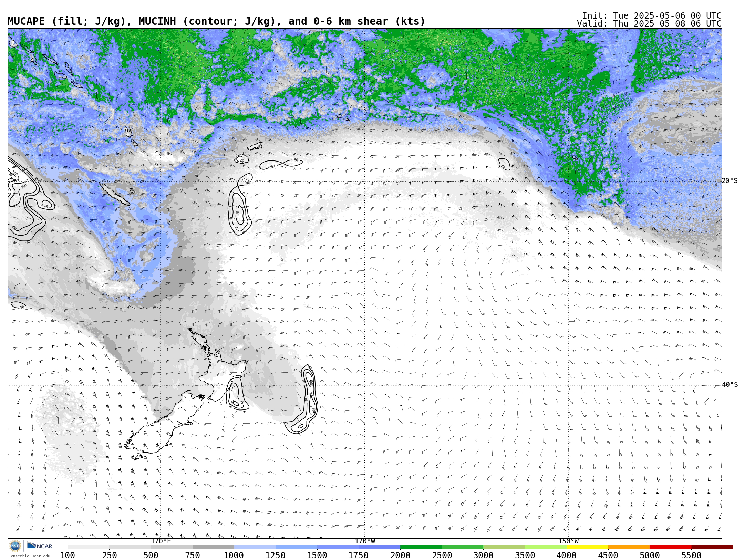
Task: Click the colorbar label 4500
Action: (608, 556)
